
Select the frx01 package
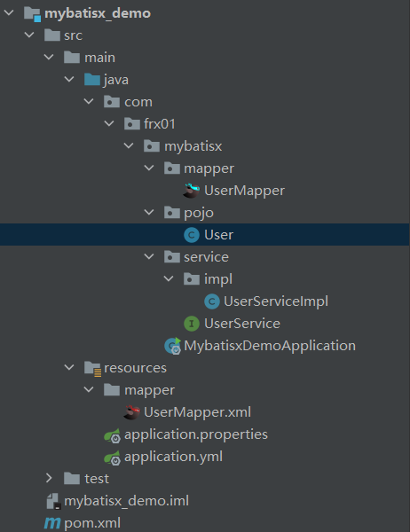tap(150, 124)
